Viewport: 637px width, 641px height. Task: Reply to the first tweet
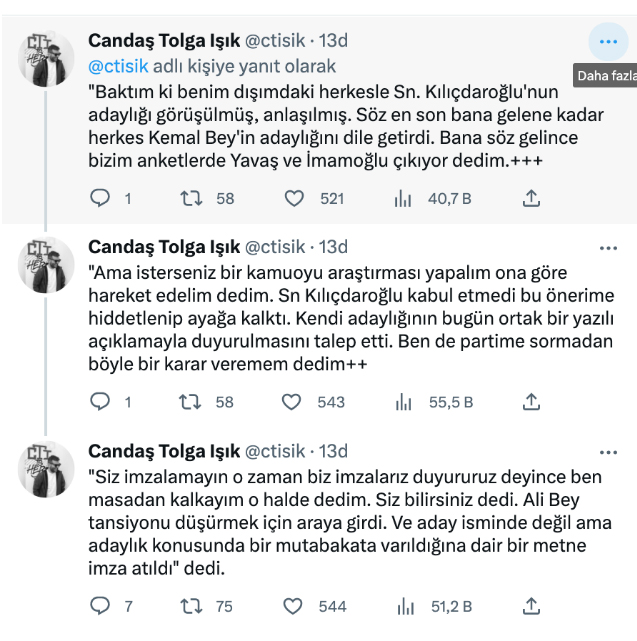point(99,198)
